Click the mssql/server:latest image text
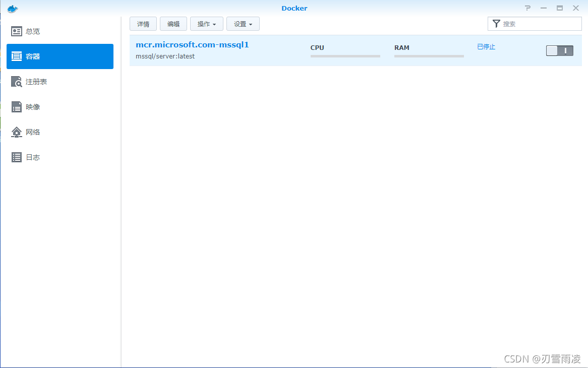The width and height of the screenshot is (588, 368). 165,56
